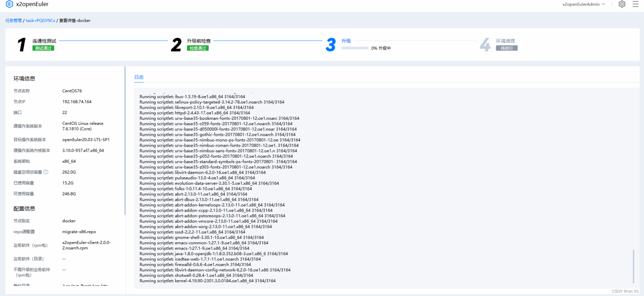The width and height of the screenshot is (644, 296).
Task: Click total disk capacity 262.0G
Action: point(69,172)
